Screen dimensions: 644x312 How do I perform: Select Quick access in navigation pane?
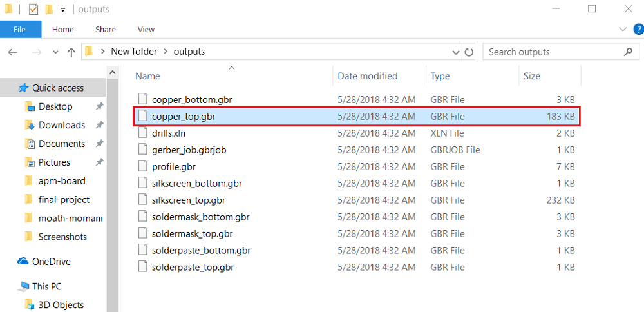[x=53, y=88]
